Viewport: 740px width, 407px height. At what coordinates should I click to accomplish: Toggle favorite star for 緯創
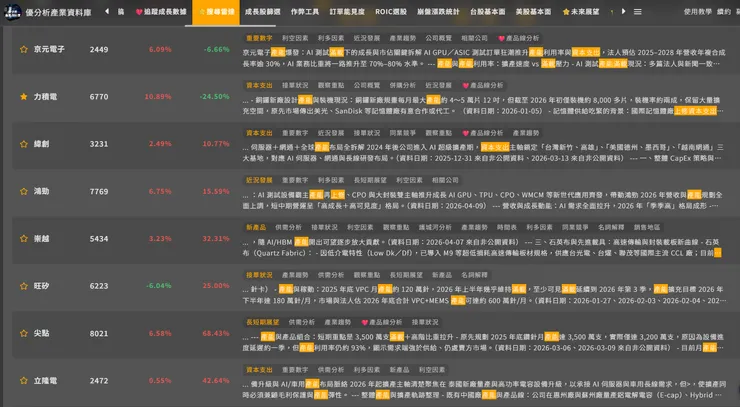24,144
